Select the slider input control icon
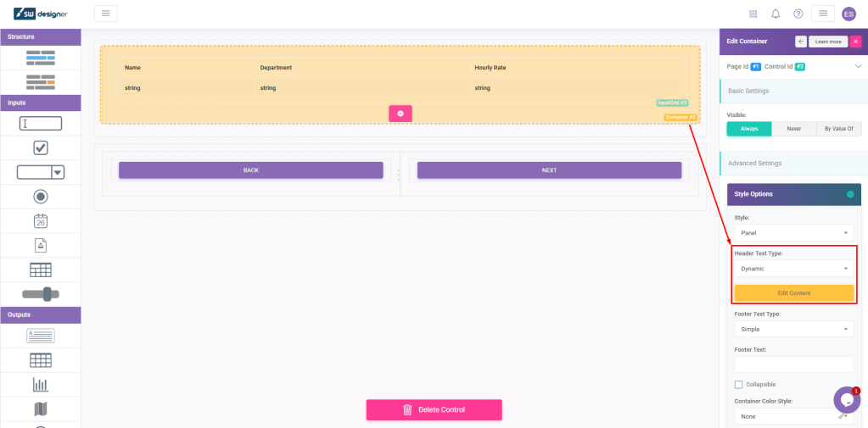868x428 pixels. (x=40, y=293)
